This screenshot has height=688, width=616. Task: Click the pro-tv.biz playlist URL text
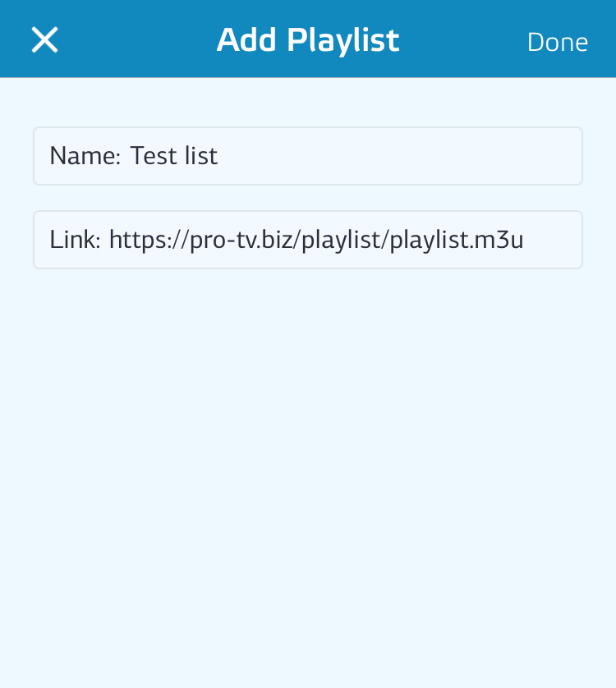(316, 240)
